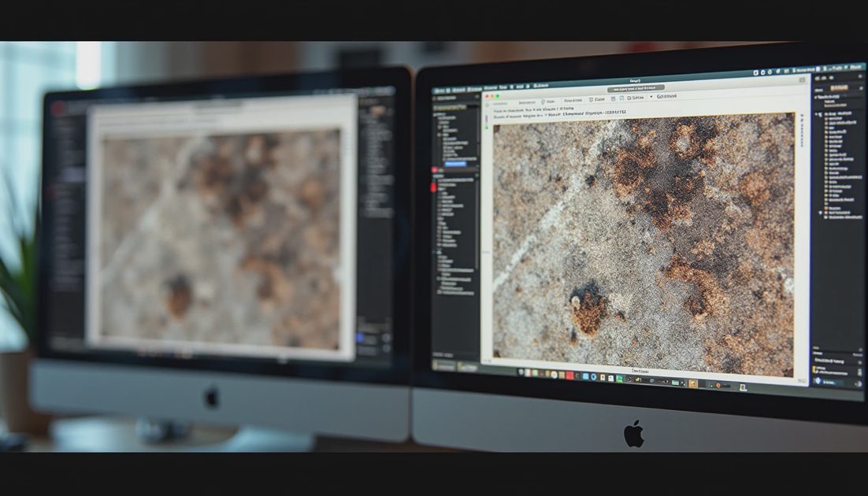
Task: Open the orange thumbnail in the left monitor's right panel
Action: tap(378, 111)
